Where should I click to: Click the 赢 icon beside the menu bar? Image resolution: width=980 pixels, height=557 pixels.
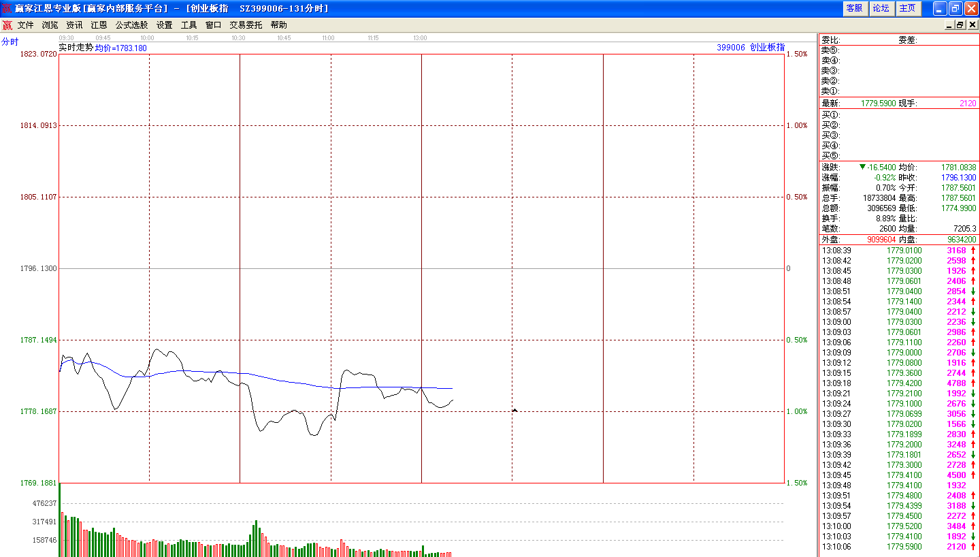(x=7, y=25)
